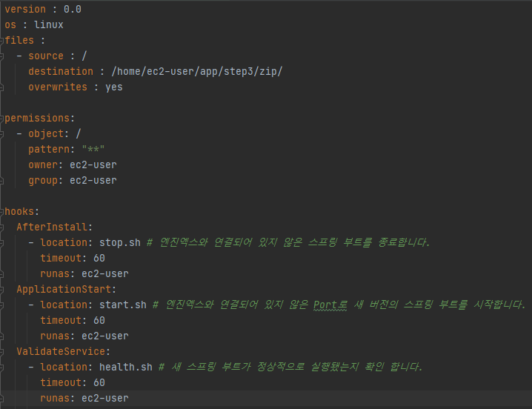Viewport: 532px width, 409px height.
Task: Collapse the fold marker beside 'files :'
Action: (1, 41)
